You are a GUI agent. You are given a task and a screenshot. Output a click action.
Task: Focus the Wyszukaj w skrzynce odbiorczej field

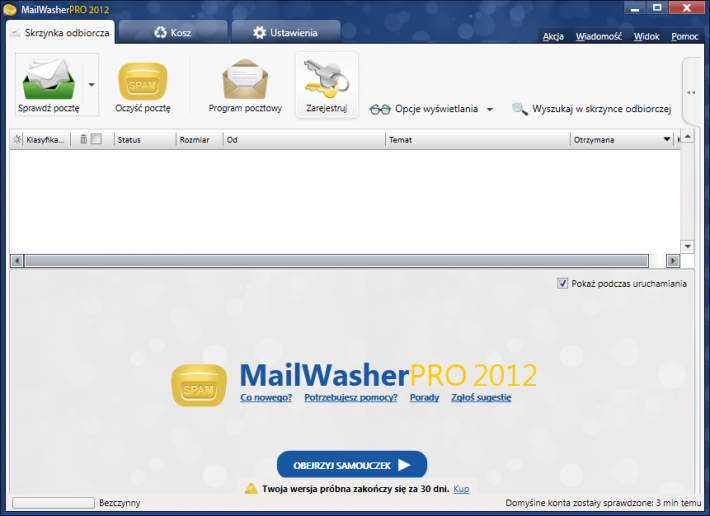(601, 109)
